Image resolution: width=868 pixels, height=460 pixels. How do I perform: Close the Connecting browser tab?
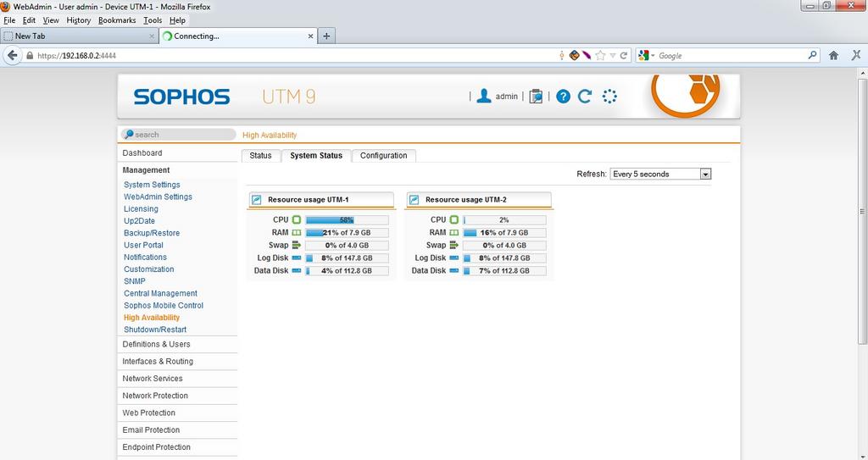click(x=310, y=36)
